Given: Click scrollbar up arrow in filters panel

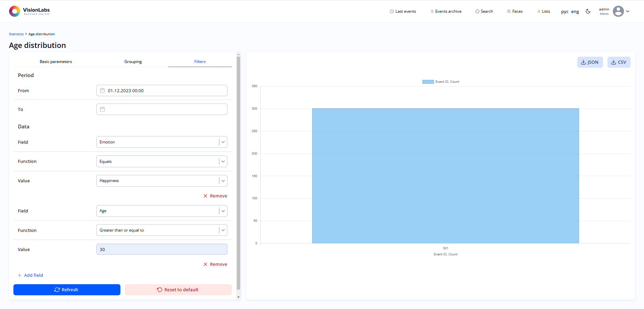Looking at the screenshot, I should pos(238,54).
